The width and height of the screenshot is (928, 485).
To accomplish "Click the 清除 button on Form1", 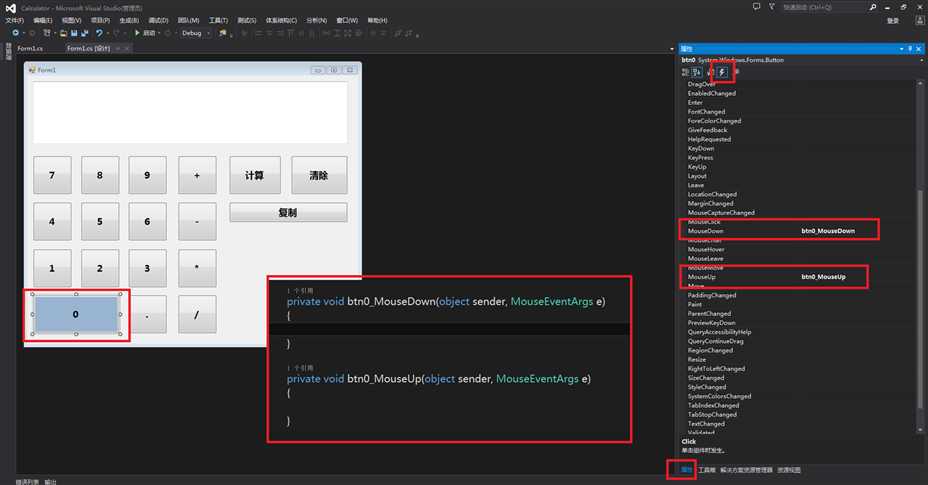I will [319, 175].
